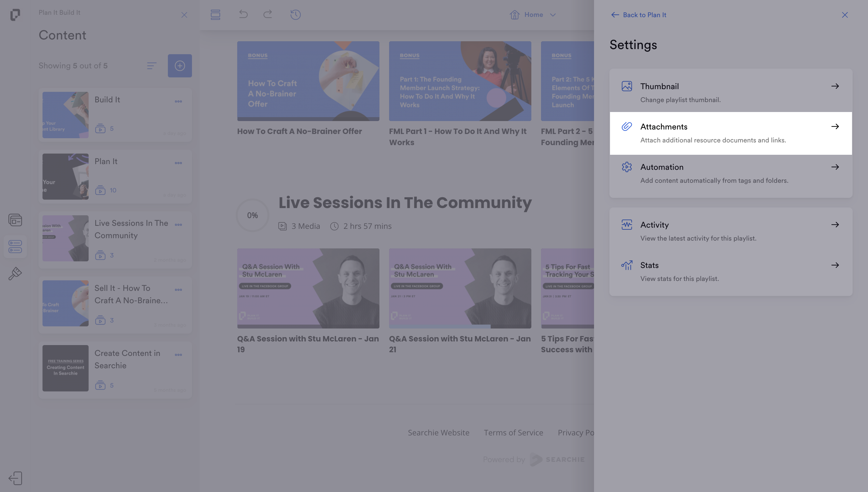Click the Build It media count icon
The image size is (868, 492).
pyautogui.click(x=100, y=128)
